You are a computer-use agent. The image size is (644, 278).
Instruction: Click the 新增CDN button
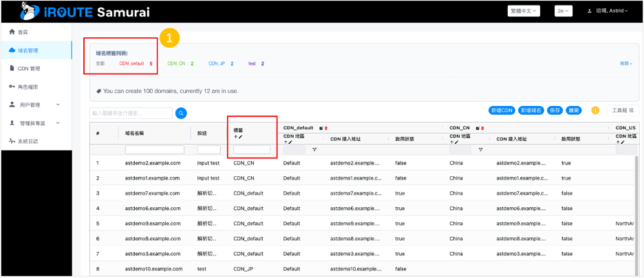tap(502, 111)
